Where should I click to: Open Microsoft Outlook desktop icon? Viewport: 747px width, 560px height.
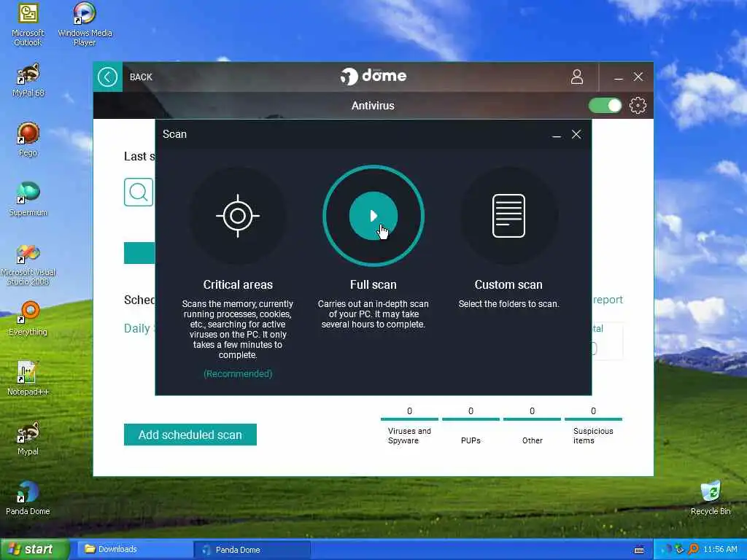pos(28,24)
